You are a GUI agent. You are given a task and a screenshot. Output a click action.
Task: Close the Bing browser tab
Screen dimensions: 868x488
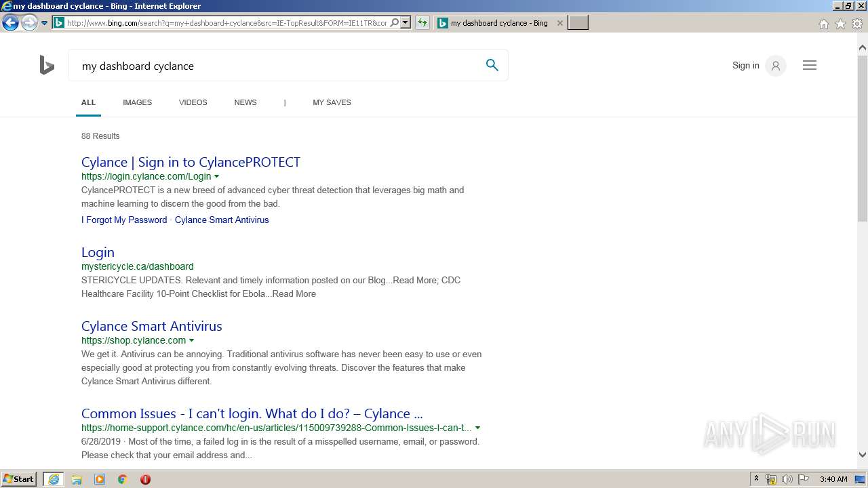click(559, 23)
